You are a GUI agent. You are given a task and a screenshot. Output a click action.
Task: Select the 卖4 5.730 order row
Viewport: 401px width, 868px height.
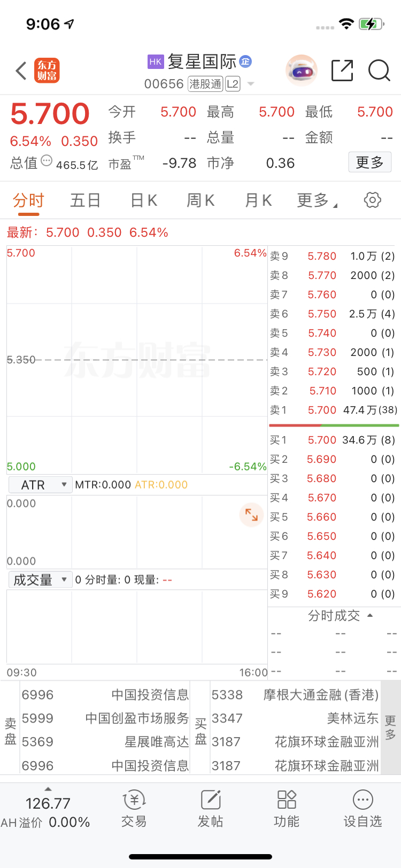click(x=333, y=352)
